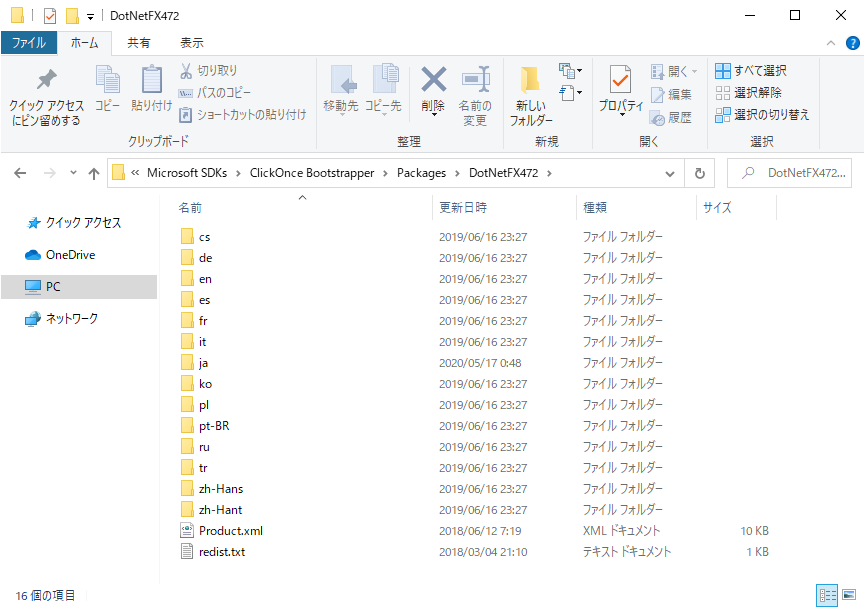Image resolution: width=865 pixels, height=608 pixels.
Task: Select the cs folder
Action: pos(195,237)
